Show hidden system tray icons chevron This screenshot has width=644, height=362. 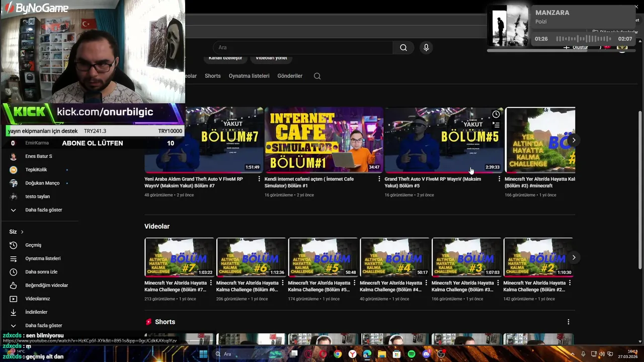click(x=573, y=354)
